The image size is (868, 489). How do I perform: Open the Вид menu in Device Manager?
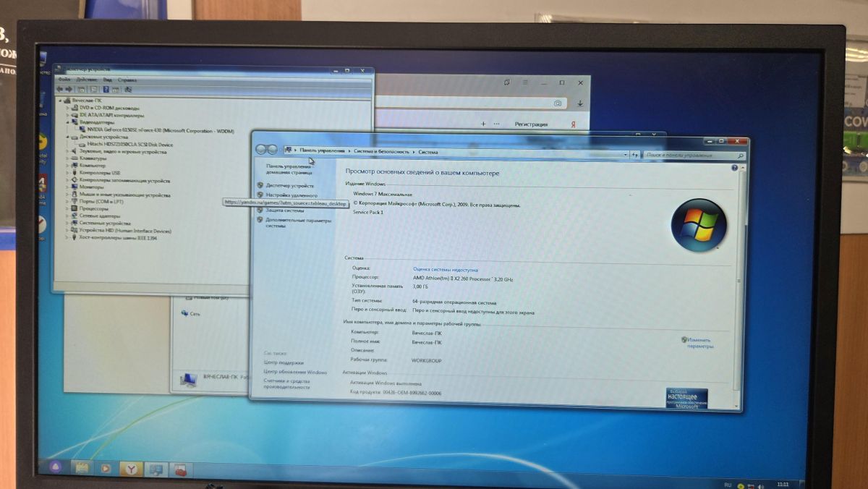click(107, 80)
